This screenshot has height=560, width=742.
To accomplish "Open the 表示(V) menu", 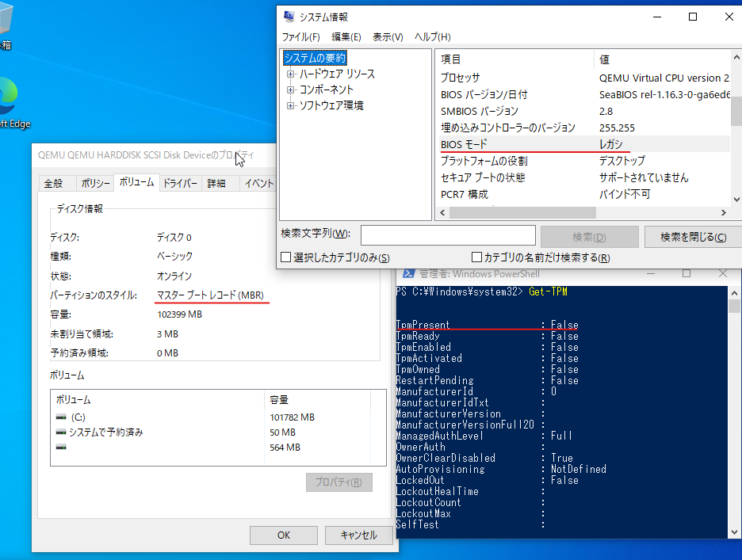I will coord(388,37).
